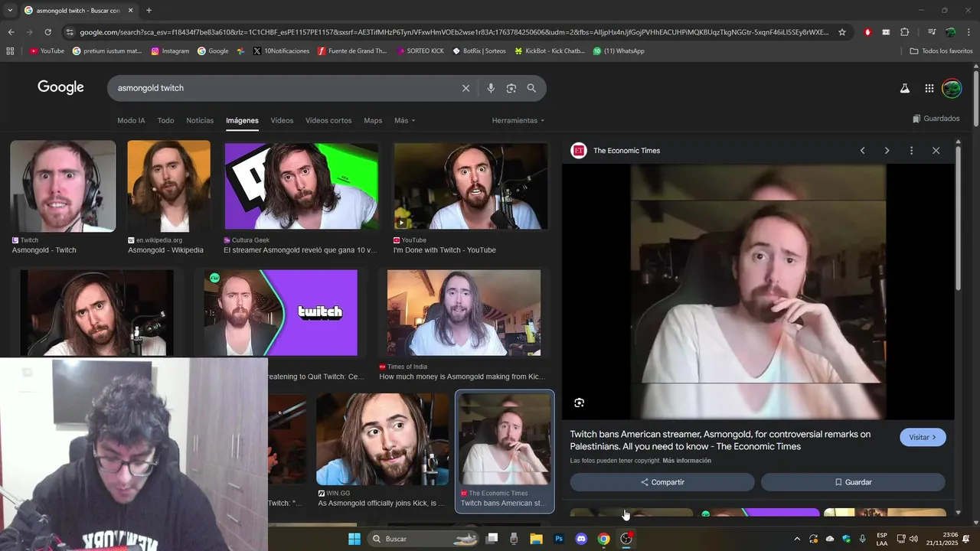Go back to previous page
The height and width of the screenshot is (551, 980).
pyautogui.click(x=11, y=32)
